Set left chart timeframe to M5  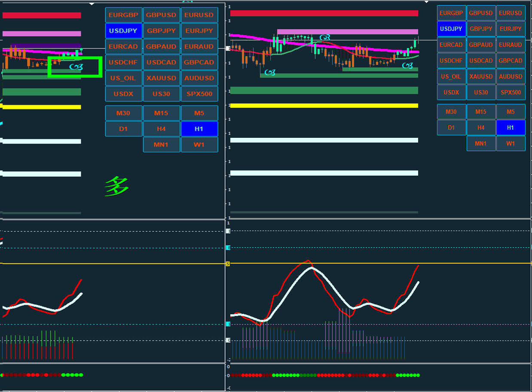pos(199,113)
